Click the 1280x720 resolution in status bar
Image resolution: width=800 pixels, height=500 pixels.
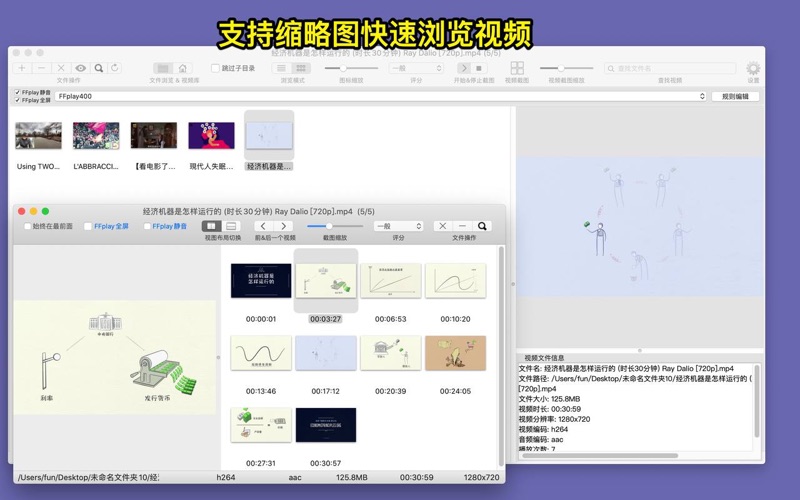click(x=481, y=478)
